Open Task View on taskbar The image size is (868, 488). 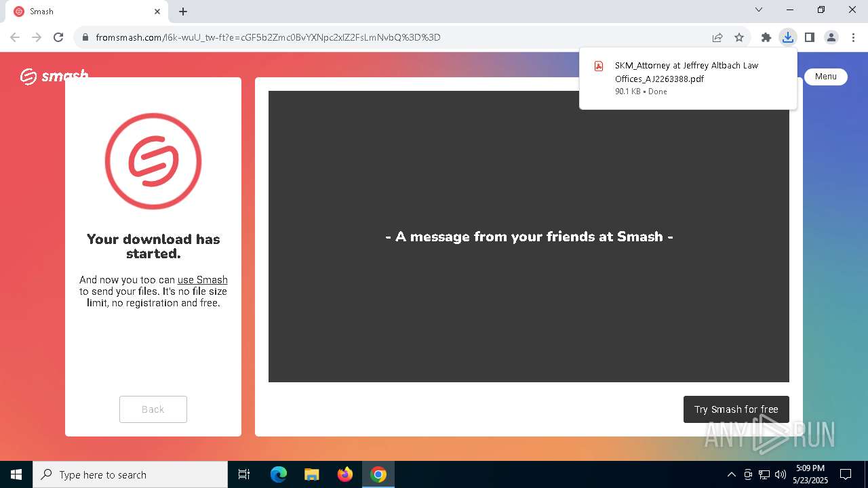pos(244,474)
